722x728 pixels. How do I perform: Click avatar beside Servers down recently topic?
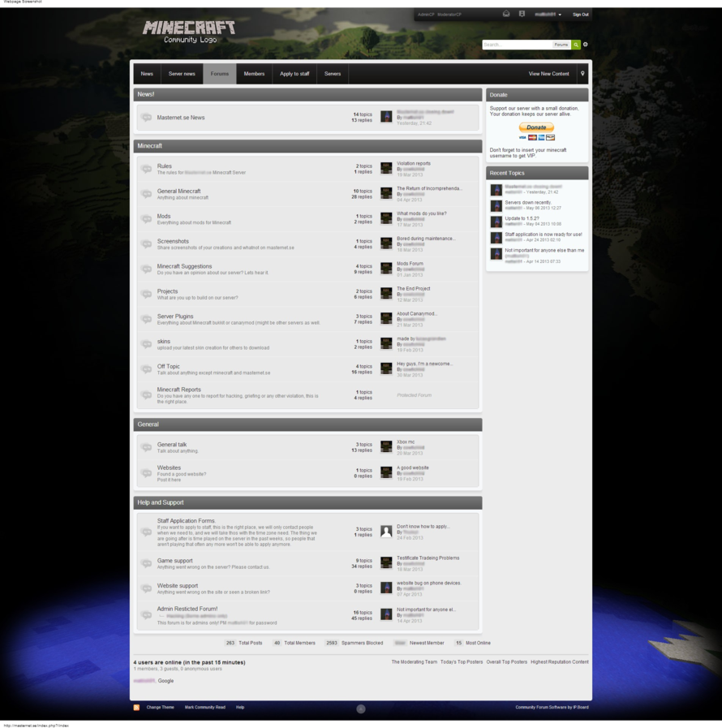point(496,205)
